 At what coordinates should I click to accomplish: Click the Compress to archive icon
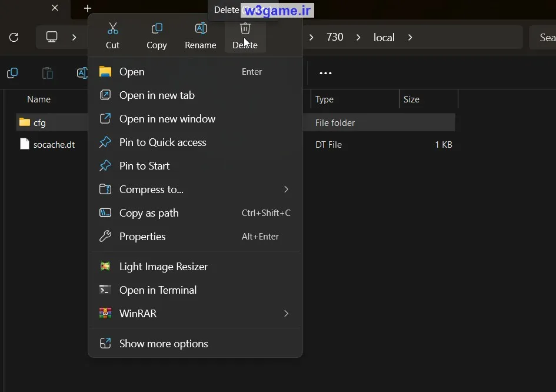tap(105, 189)
